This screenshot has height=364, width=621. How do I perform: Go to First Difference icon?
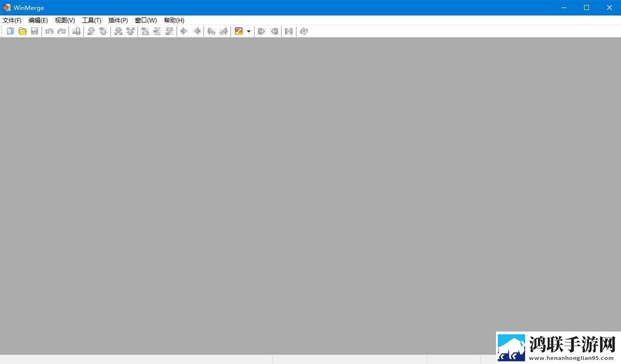145,31
